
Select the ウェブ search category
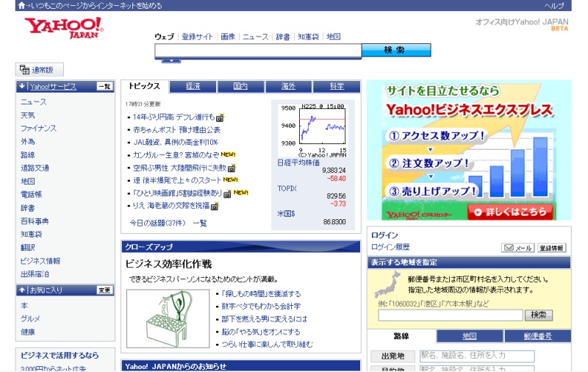[x=164, y=37]
